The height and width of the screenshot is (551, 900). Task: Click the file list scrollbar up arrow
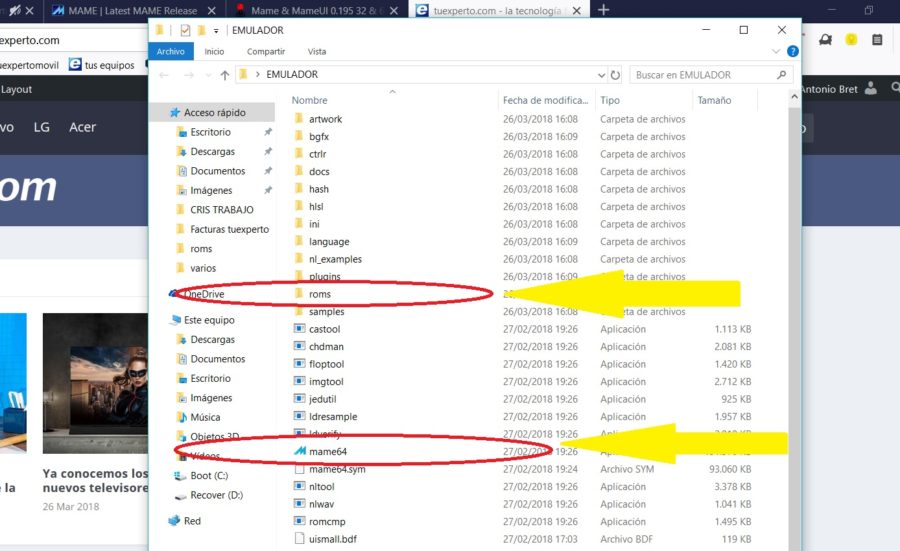794,97
